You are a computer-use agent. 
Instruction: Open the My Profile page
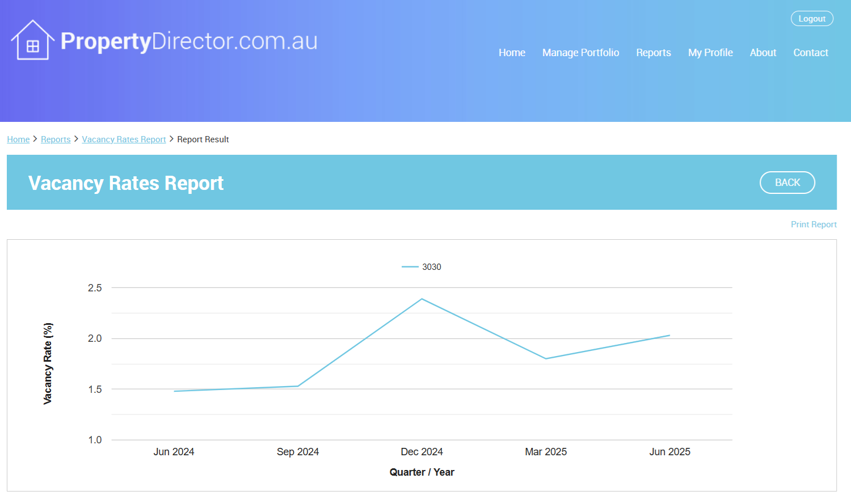pos(710,53)
